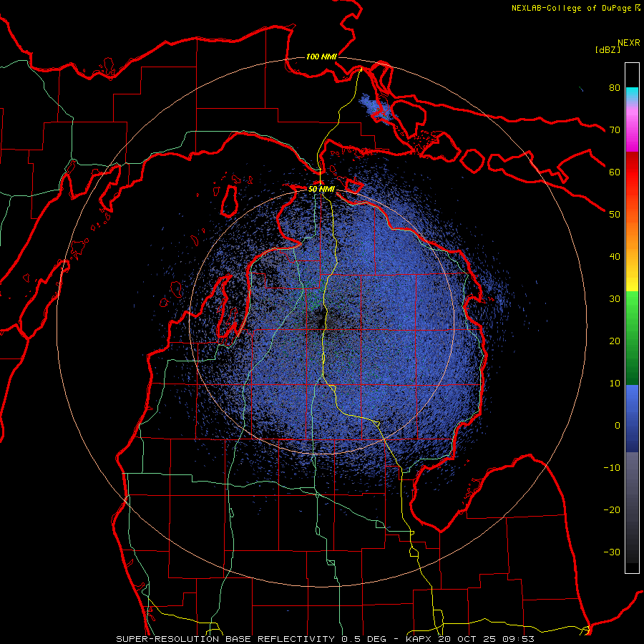Click the "KAPX" station identifier
Screen dimensions: 644x644
(x=419, y=639)
